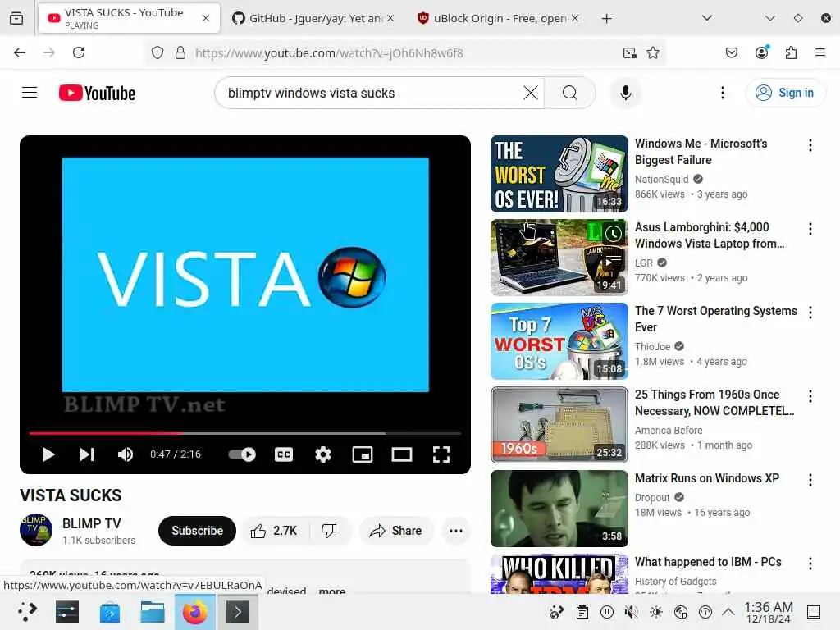840x630 pixels.
Task: Open options for What happened to IBM
Action: click(x=810, y=563)
